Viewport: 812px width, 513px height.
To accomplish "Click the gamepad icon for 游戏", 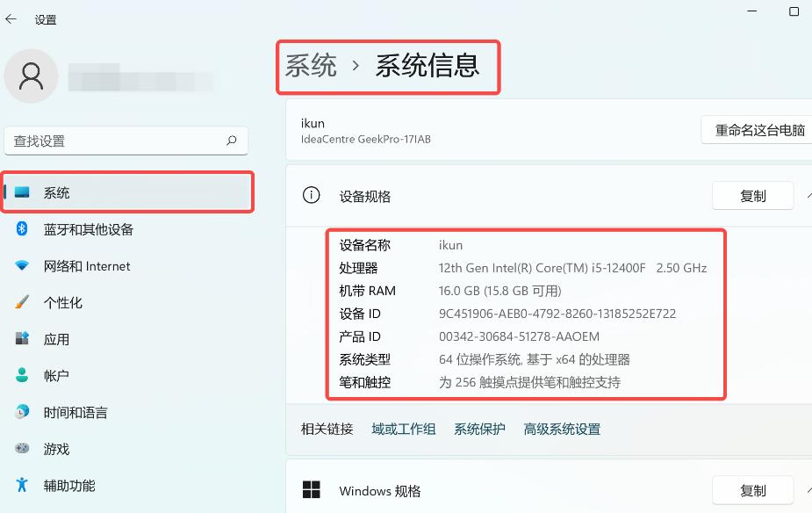I will (22, 448).
